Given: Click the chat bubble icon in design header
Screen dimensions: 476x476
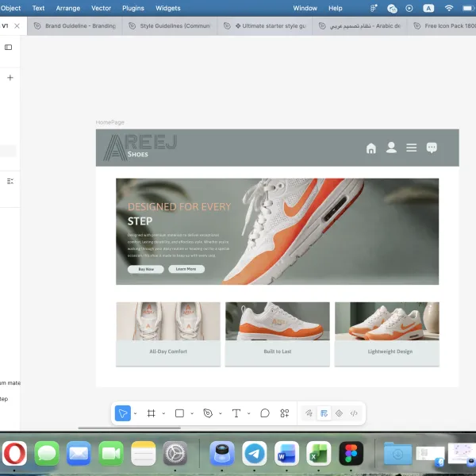Looking at the screenshot, I should tap(432, 148).
